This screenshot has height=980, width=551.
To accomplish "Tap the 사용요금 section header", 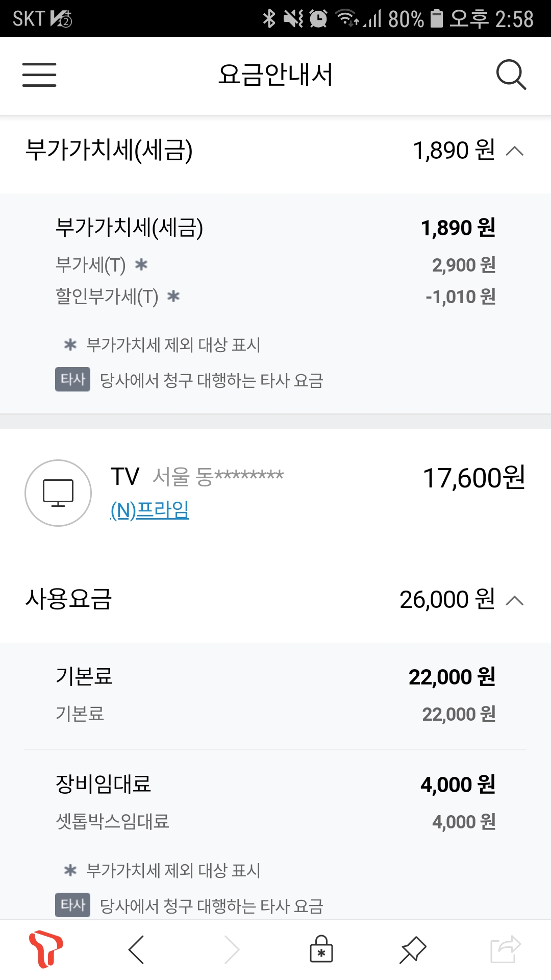I will [x=69, y=599].
